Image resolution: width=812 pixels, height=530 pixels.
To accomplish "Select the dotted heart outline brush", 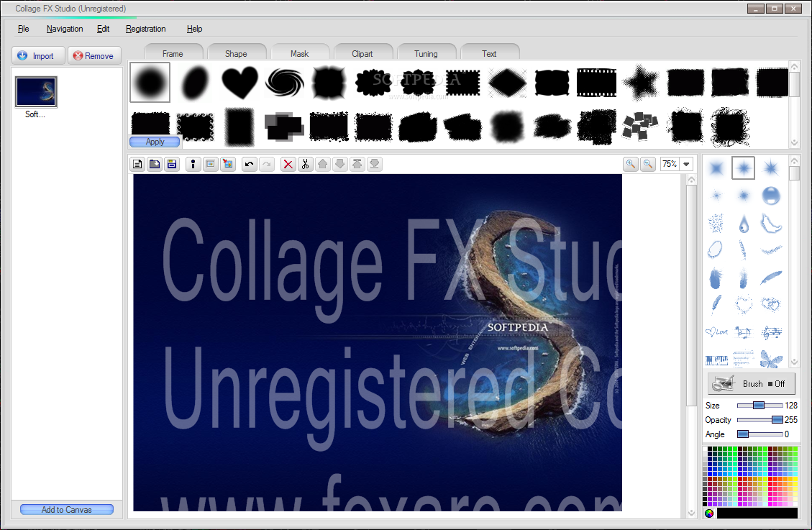I will [x=744, y=304].
